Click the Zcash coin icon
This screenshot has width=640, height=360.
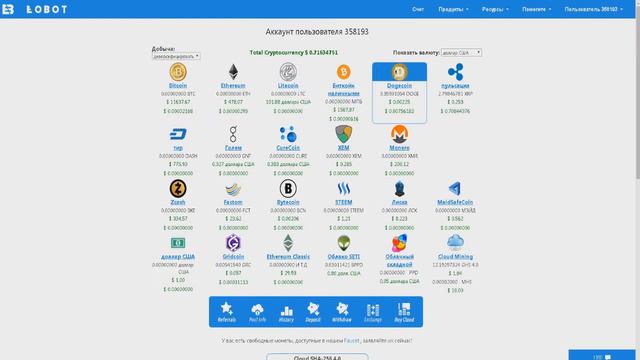(178, 189)
